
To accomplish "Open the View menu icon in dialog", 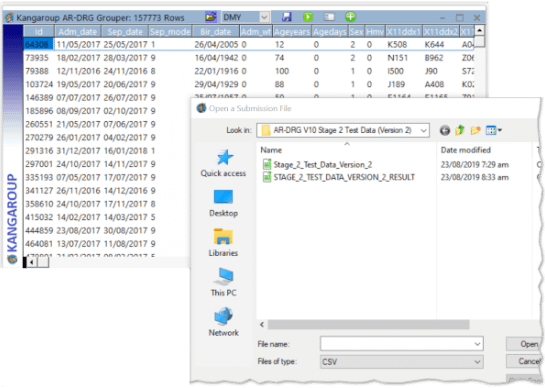I will coord(493,130).
